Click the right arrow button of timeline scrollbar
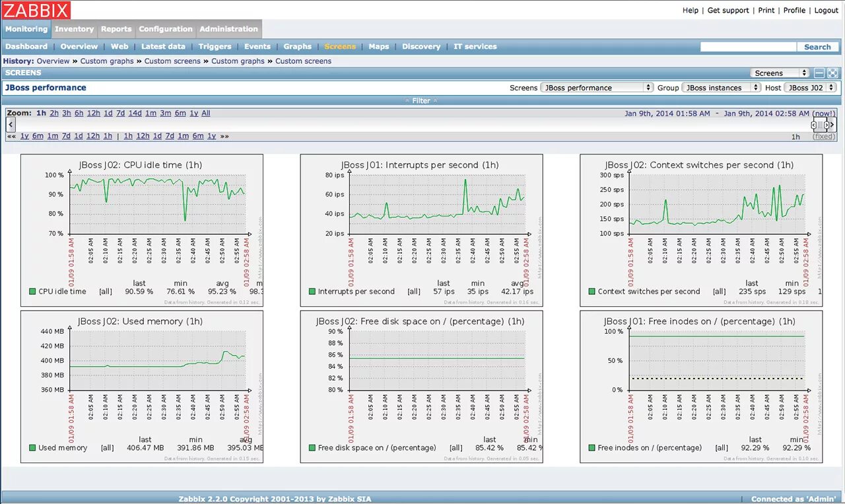The width and height of the screenshot is (845, 504). coord(832,125)
